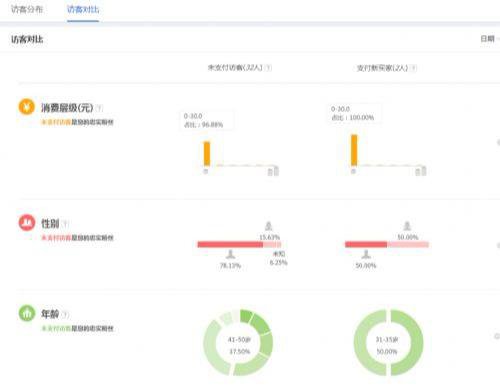
Task: Click person icon above 78.13% gender label
Action: point(230,254)
